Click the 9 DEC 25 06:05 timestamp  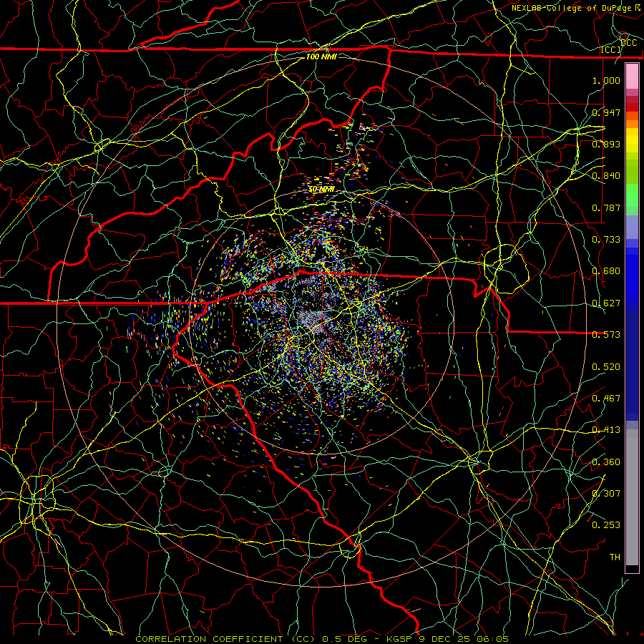[x=463, y=639]
